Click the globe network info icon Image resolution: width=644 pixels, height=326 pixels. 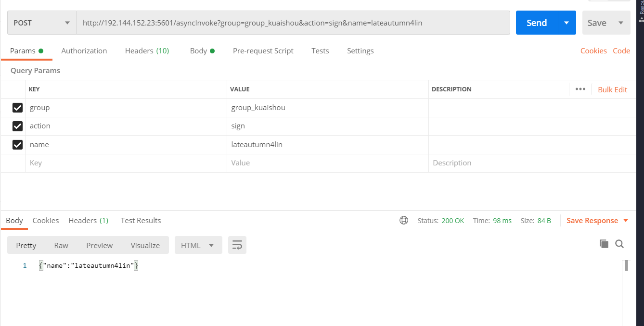click(x=404, y=221)
